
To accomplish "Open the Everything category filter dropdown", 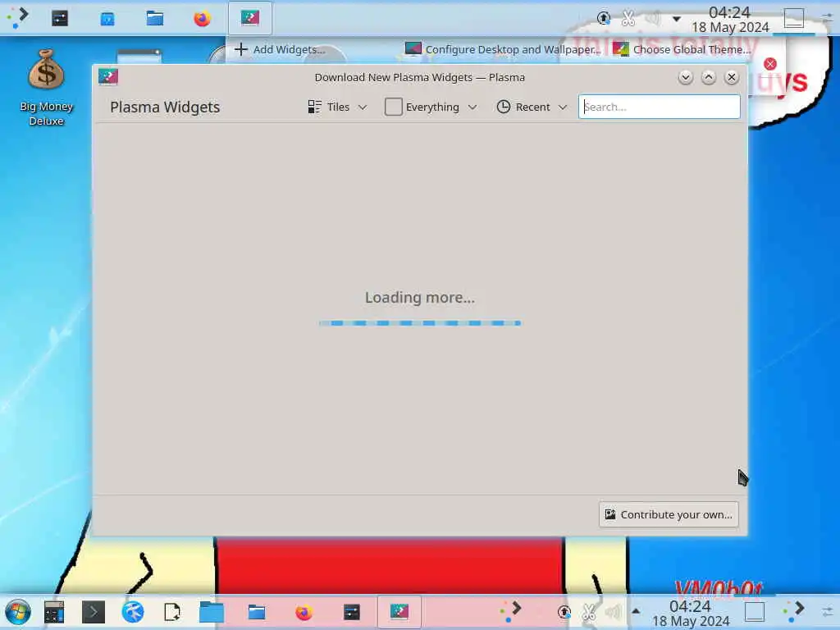I will (x=431, y=107).
